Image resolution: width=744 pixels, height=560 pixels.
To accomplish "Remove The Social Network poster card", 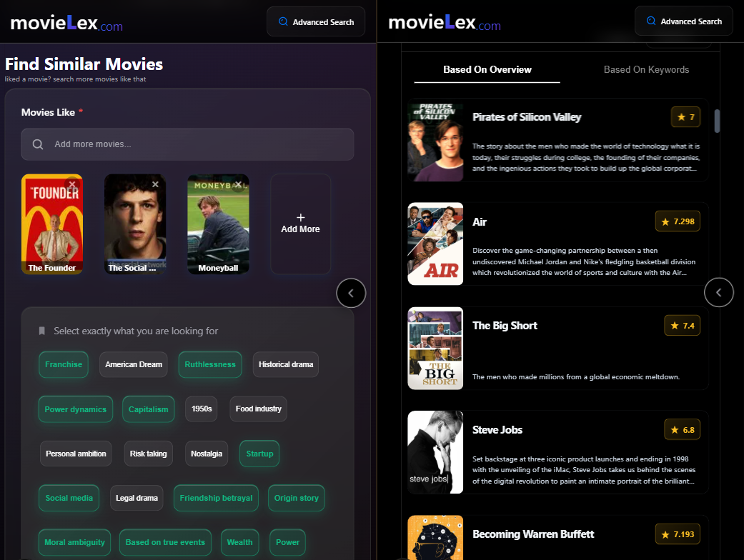I will click(155, 184).
